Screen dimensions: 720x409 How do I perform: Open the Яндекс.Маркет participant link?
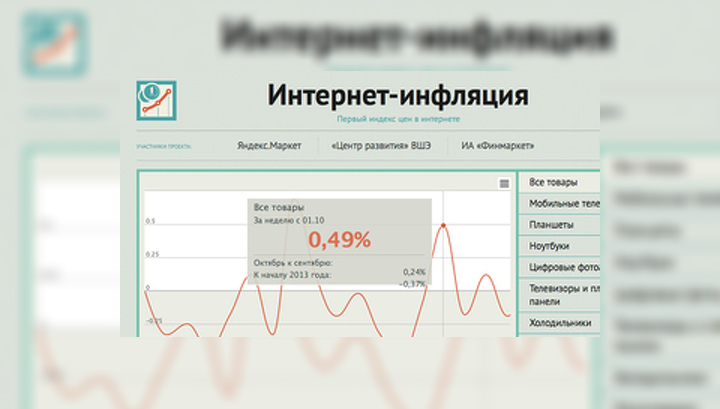269,146
